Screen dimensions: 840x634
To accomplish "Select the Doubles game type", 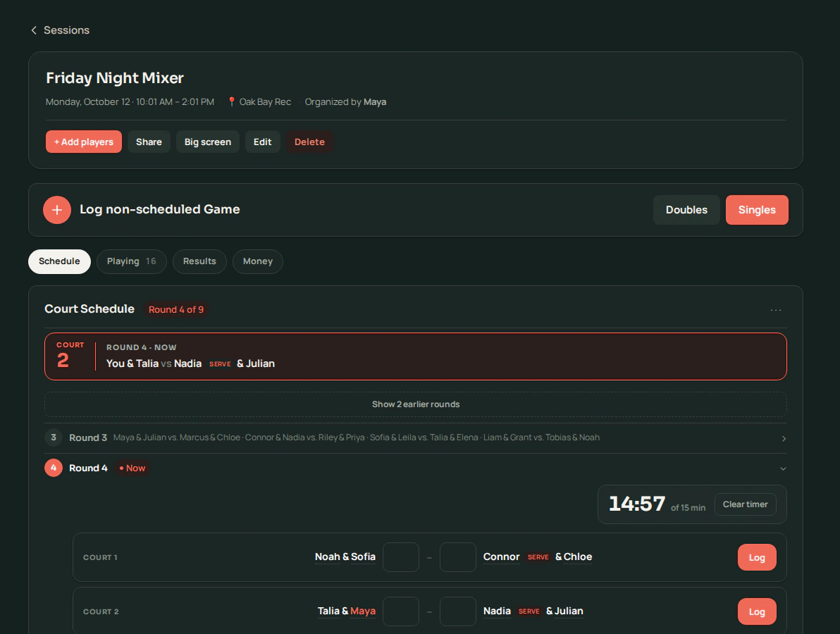I will coord(686,210).
